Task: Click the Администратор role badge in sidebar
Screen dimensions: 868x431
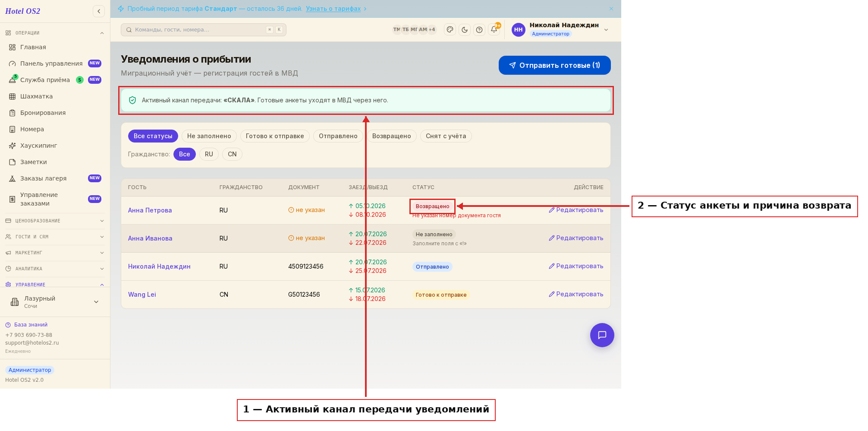Action: pyautogui.click(x=30, y=370)
